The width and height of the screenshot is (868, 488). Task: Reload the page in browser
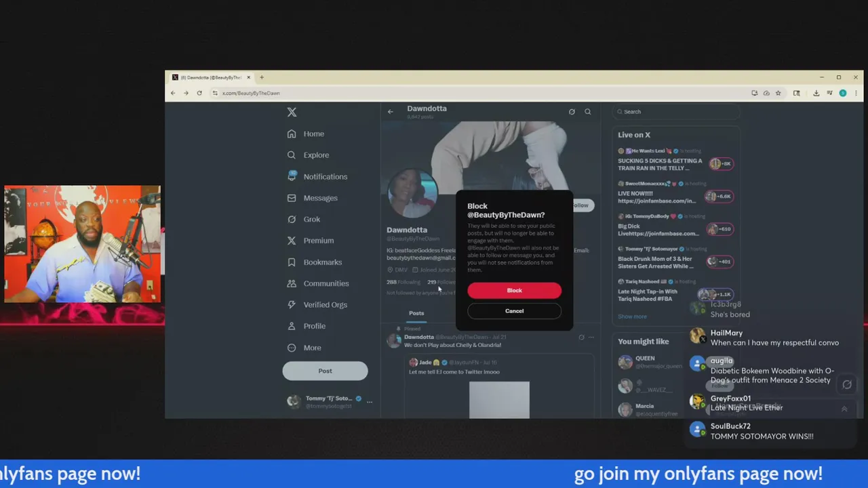[199, 93]
